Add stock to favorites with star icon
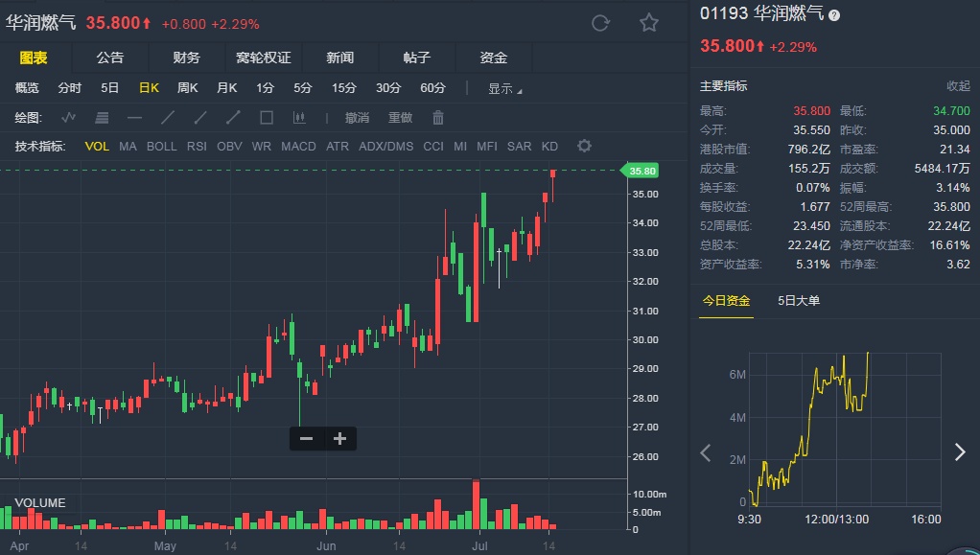Screen dimensions: 980x555 point(649,23)
